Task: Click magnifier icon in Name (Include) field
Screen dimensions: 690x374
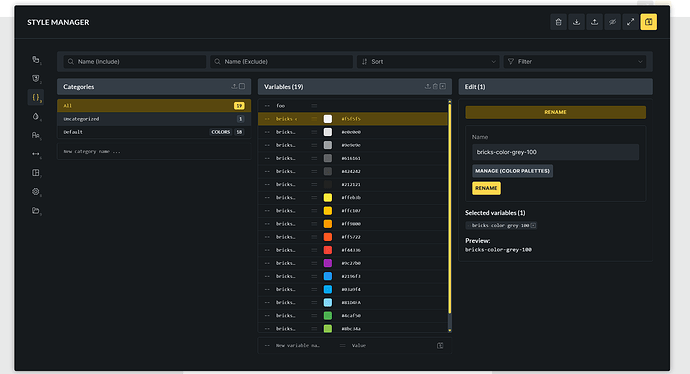Action: [x=71, y=62]
